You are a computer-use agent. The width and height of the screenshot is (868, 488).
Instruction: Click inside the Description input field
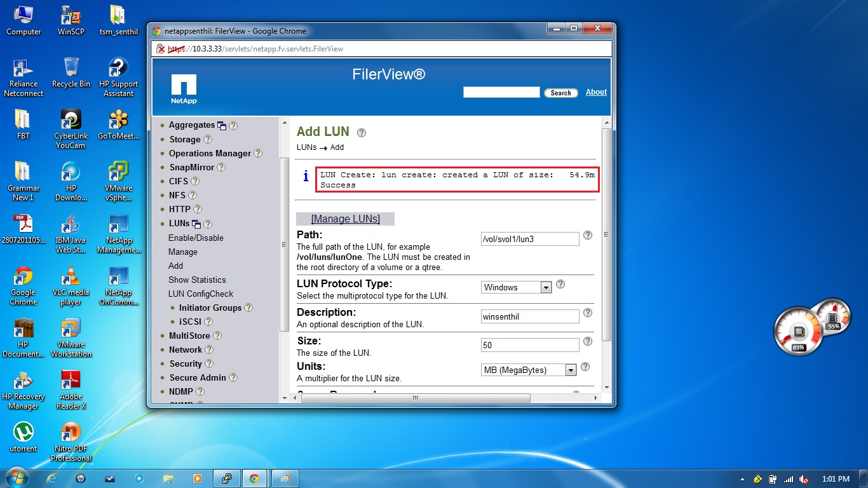[529, 316]
